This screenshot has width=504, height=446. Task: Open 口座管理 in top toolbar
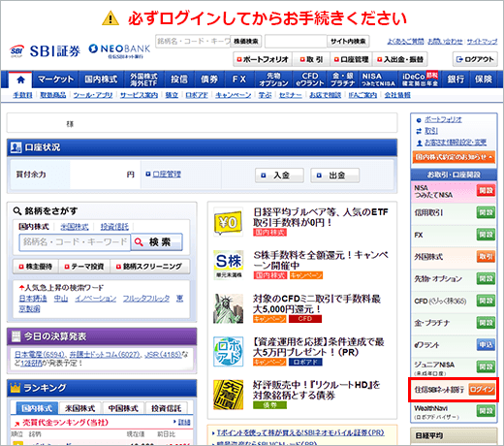[x=351, y=59]
